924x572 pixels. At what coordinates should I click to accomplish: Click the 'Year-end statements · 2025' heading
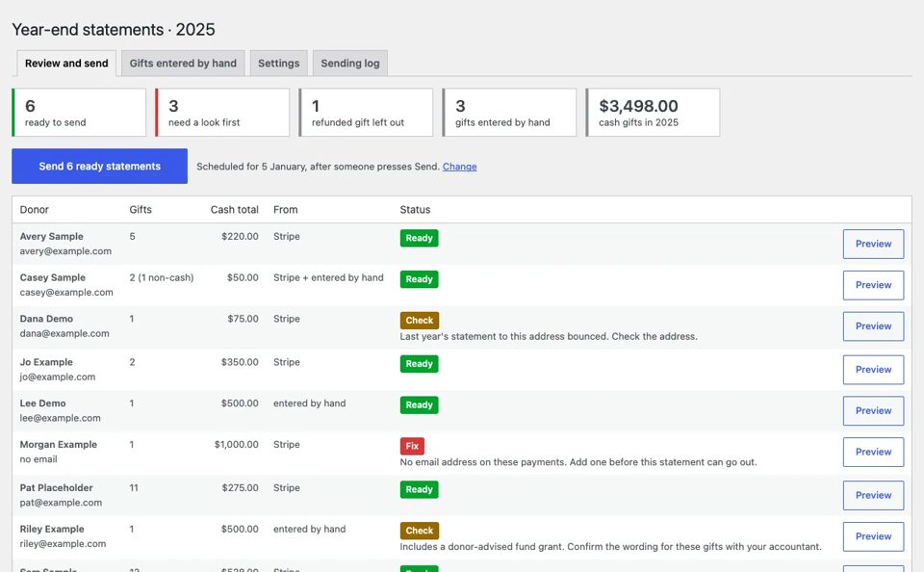(x=114, y=30)
